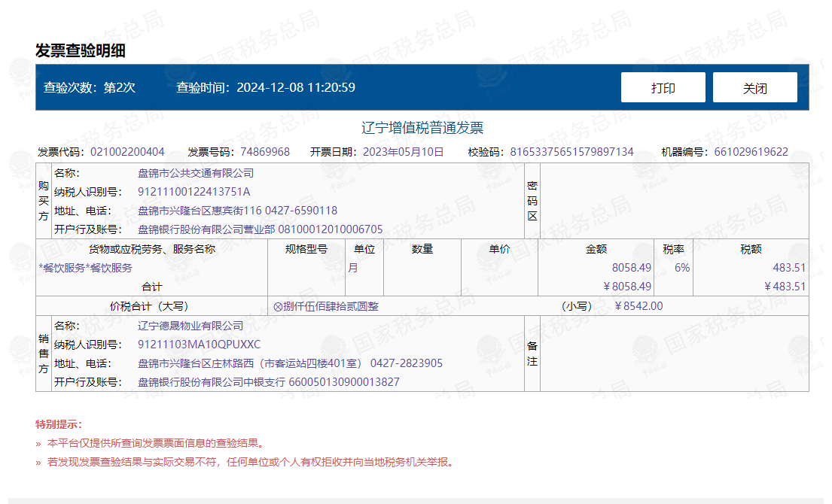Viewport: 832px width, 504px height.
Task: Click the 关闭 close button
Action: point(754,87)
